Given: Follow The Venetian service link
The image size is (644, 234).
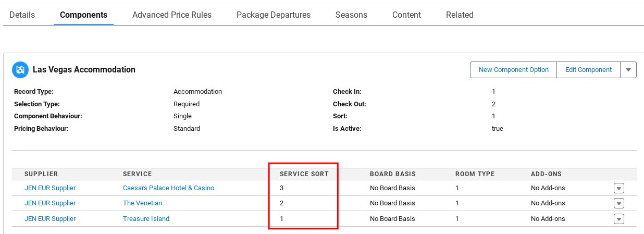Looking at the screenshot, I should [x=142, y=203].
